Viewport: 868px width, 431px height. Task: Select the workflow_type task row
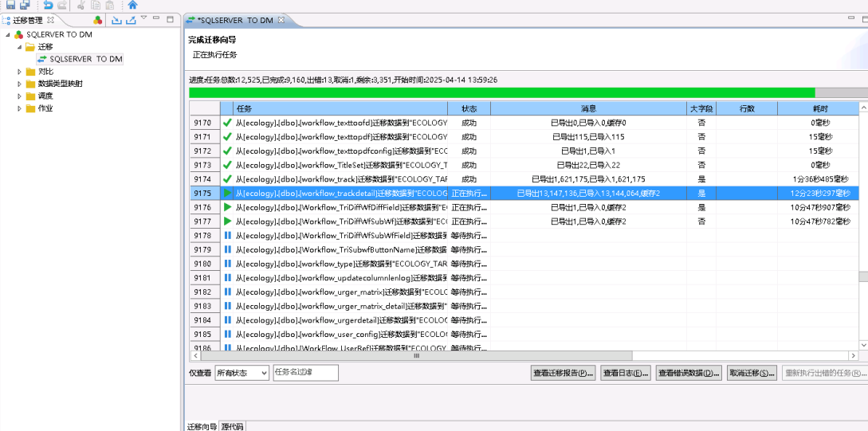pyautogui.click(x=524, y=264)
